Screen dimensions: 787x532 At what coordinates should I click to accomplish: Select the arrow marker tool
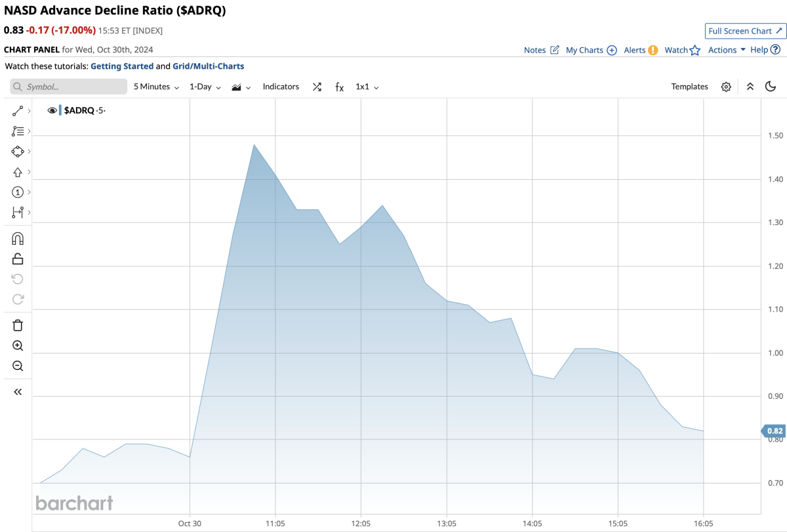18,172
